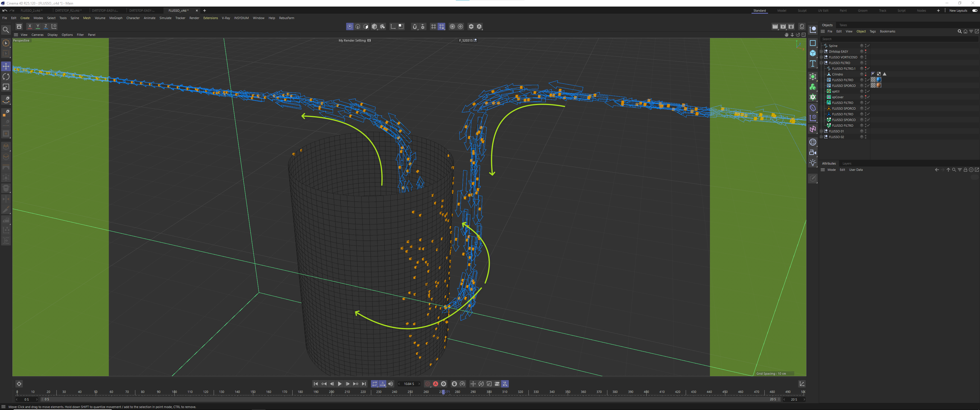Viewport: 980px width, 410px height.
Task: Toggle X axis lock icon
Action: coord(30,26)
